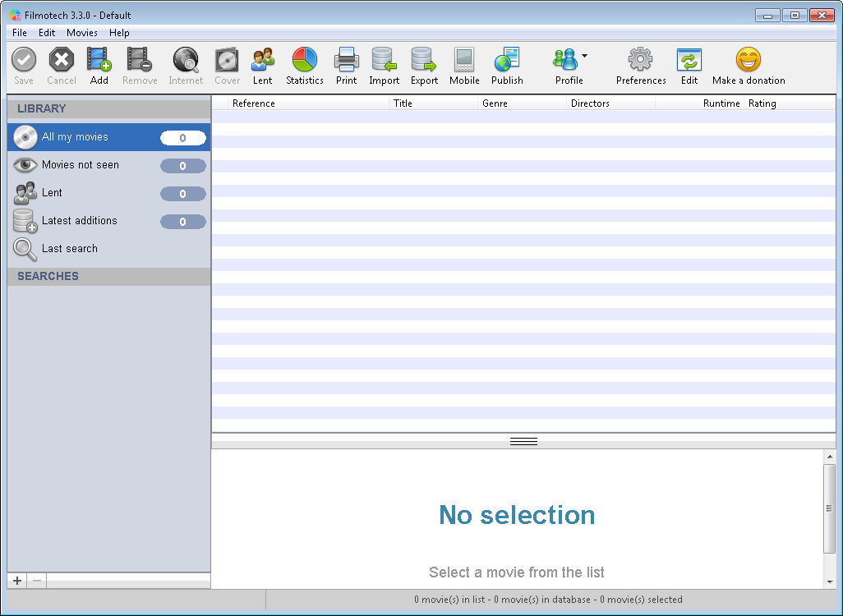Click plus button below the sidebar

click(17, 581)
